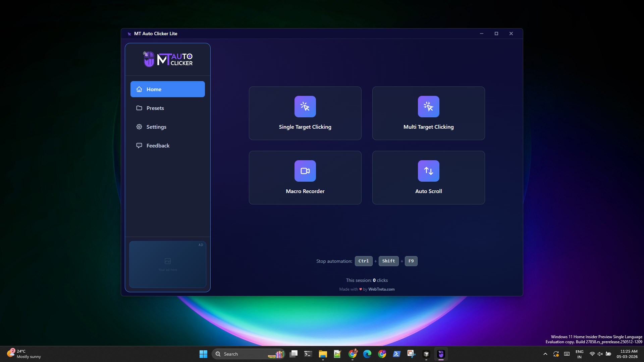Open the Settings section
The width and height of the screenshot is (644, 362).
point(167,127)
